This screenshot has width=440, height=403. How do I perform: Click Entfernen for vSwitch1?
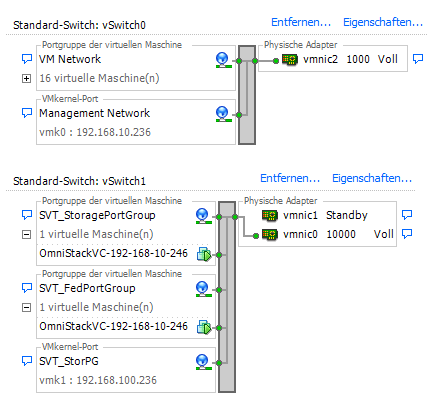290,178
